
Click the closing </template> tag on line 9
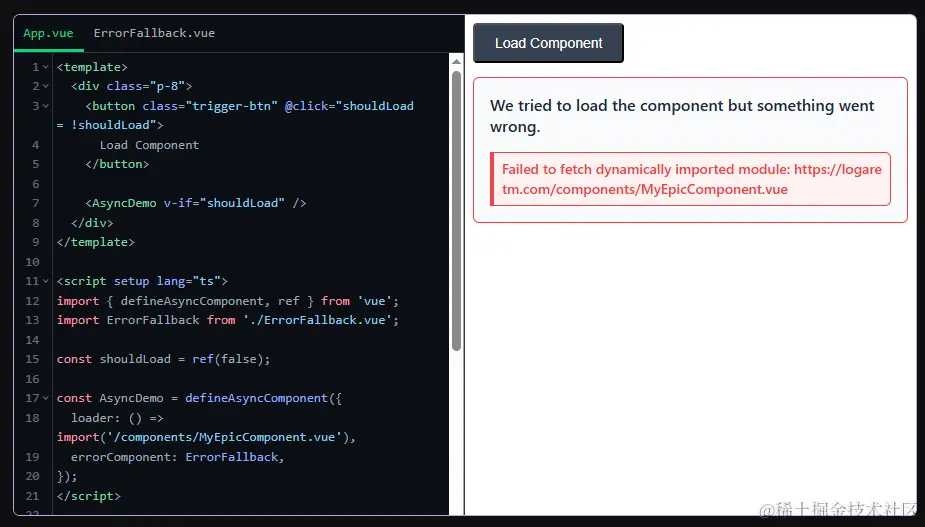[96, 242]
